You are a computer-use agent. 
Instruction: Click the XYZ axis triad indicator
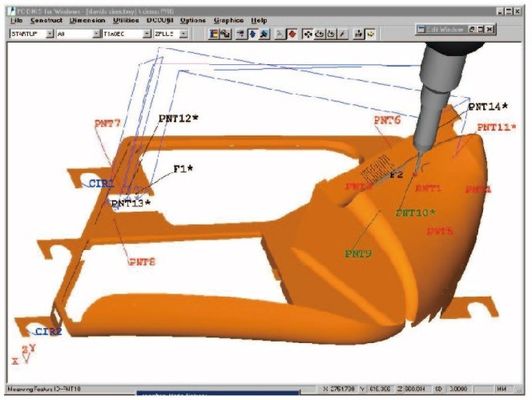click(24, 355)
